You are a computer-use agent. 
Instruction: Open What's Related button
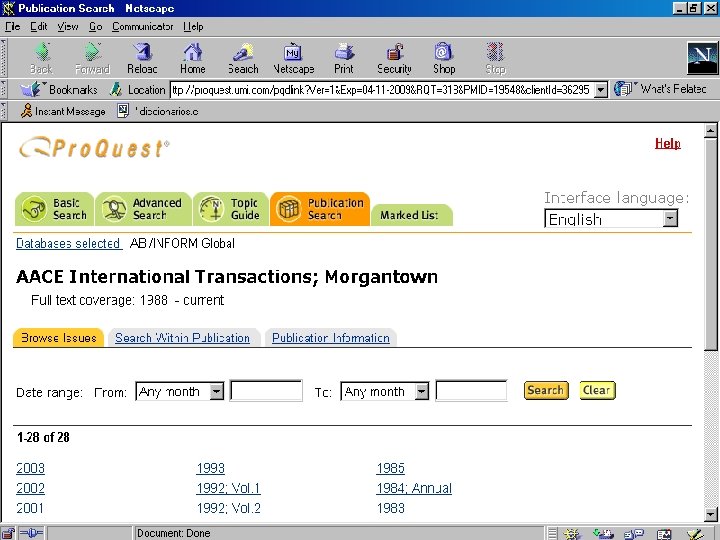coord(660,89)
